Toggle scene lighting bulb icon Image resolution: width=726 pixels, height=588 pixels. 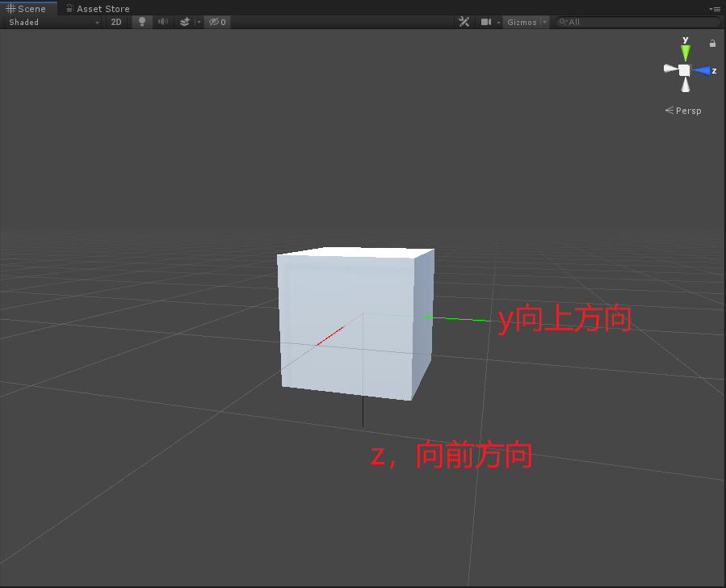click(x=142, y=22)
